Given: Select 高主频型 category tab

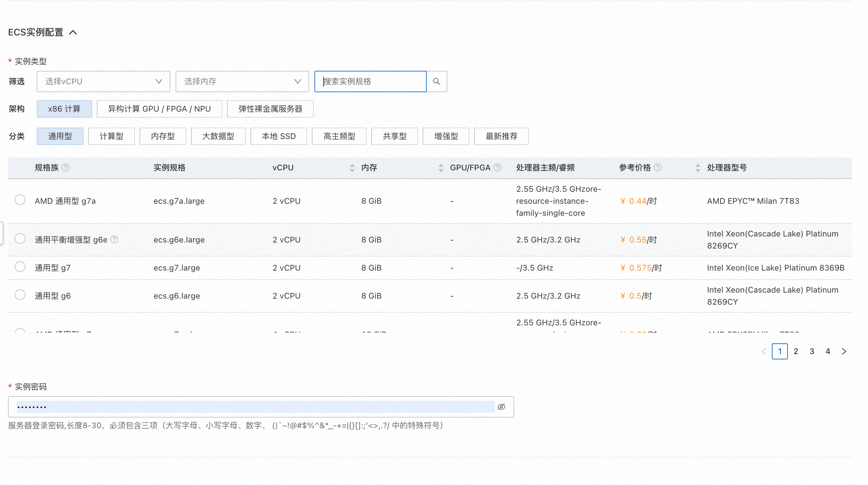Looking at the screenshot, I should pyautogui.click(x=339, y=136).
